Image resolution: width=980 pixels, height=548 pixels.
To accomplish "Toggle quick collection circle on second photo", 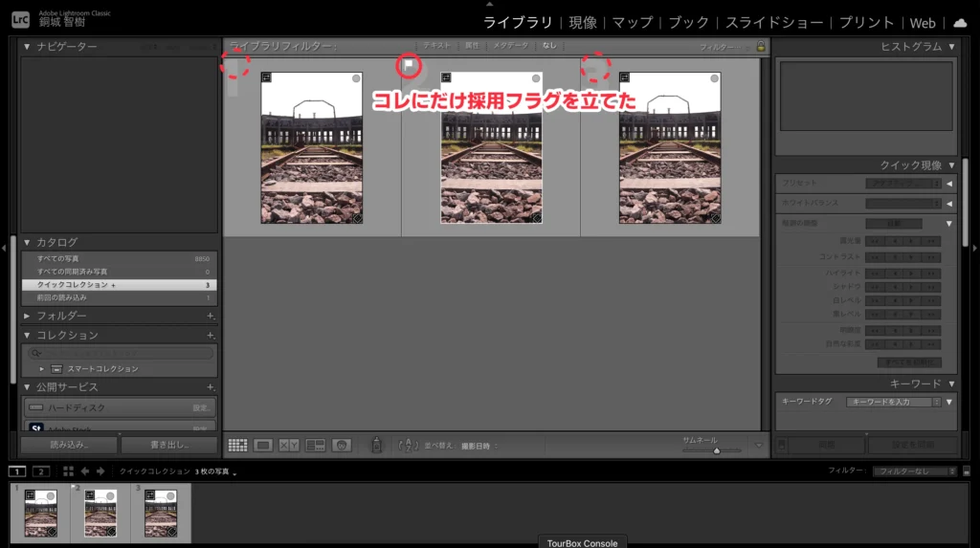I will tap(536, 78).
